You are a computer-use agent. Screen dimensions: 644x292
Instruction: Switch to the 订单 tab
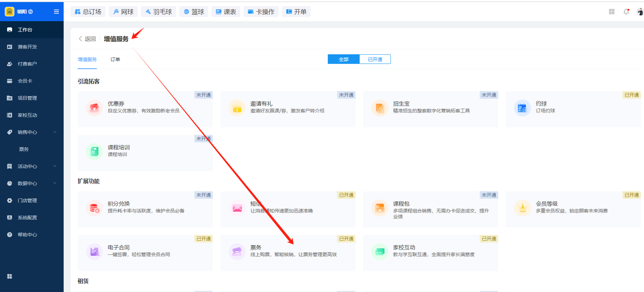pos(115,59)
